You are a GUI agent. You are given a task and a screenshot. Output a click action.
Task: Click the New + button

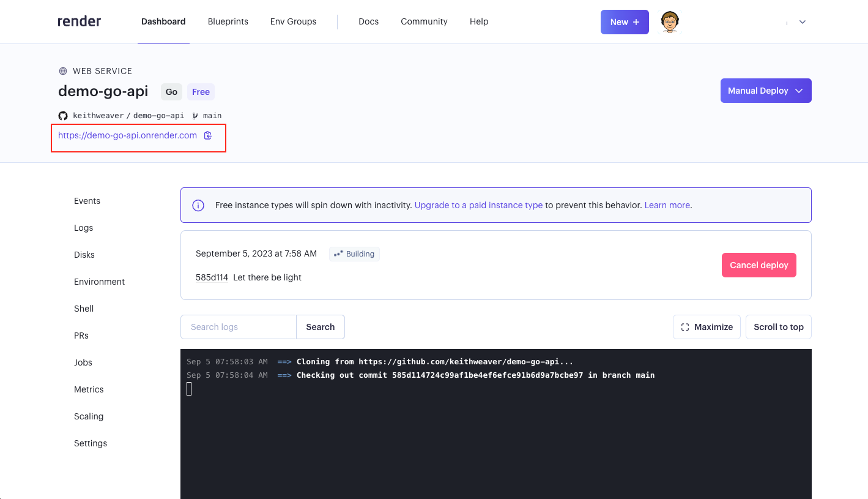tap(624, 22)
